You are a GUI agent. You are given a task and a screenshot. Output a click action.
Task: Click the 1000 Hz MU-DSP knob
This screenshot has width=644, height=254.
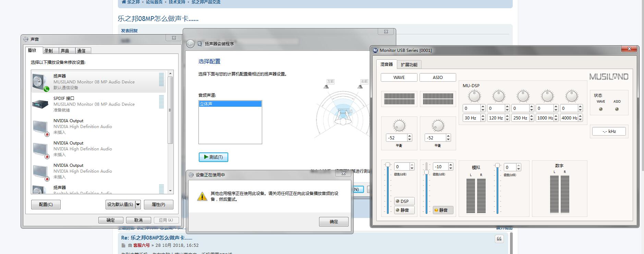pos(547,96)
